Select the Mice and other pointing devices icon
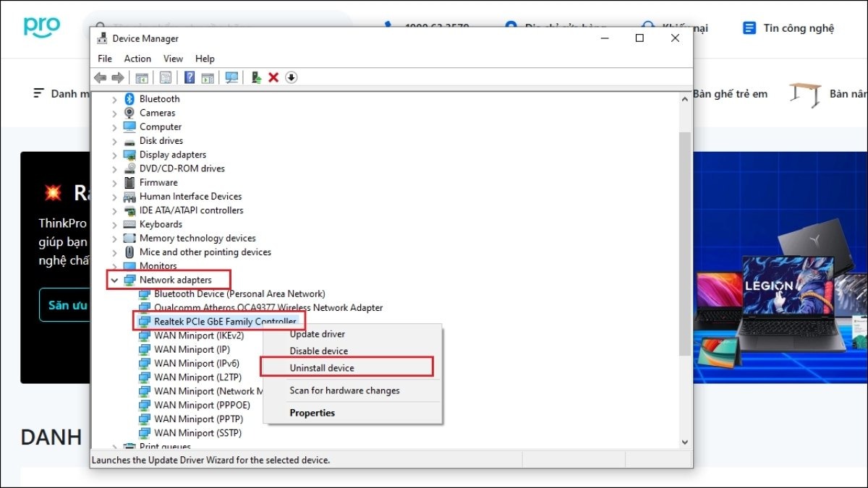The width and height of the screenshot is (868, 488). click(129, 252)
